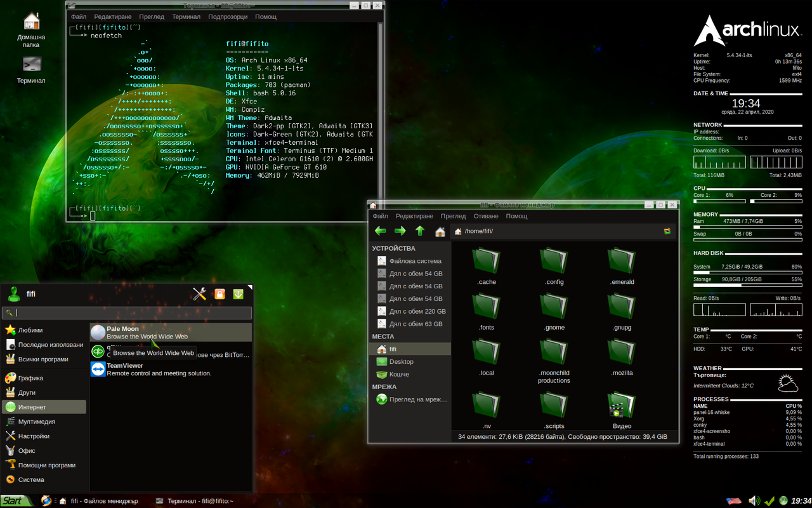Open the Видео folder

coord(622,411)
